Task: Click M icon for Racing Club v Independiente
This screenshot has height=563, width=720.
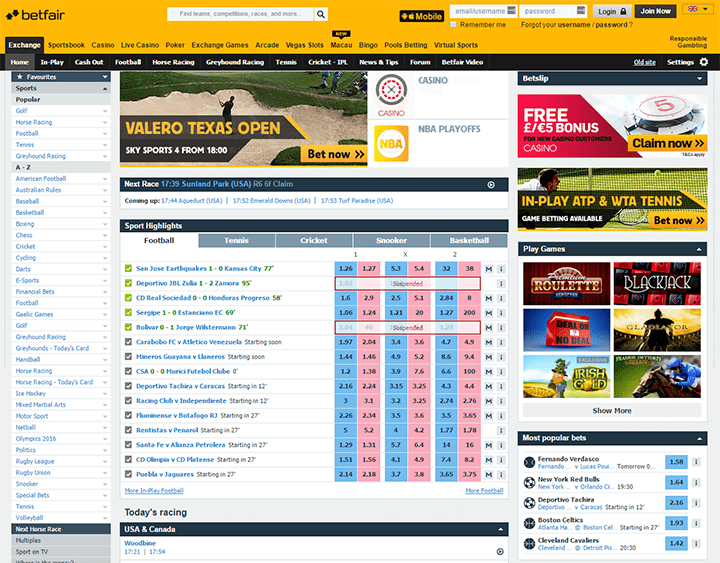Action: pos(489,401)
